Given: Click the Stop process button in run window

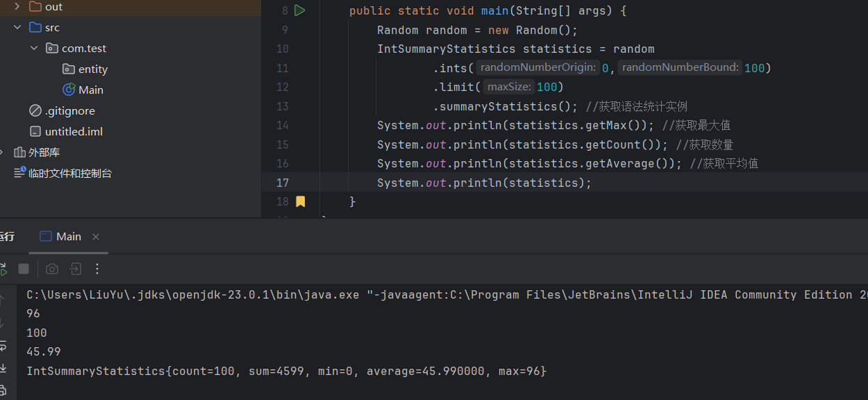Looking at the screenshot, I should (23, 269).
